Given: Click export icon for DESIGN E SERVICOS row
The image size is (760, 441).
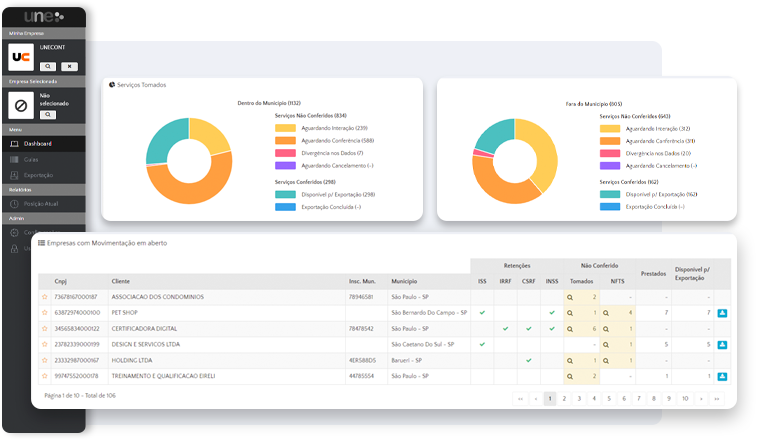Looking at the screenshot, I should tap(722, 345).
